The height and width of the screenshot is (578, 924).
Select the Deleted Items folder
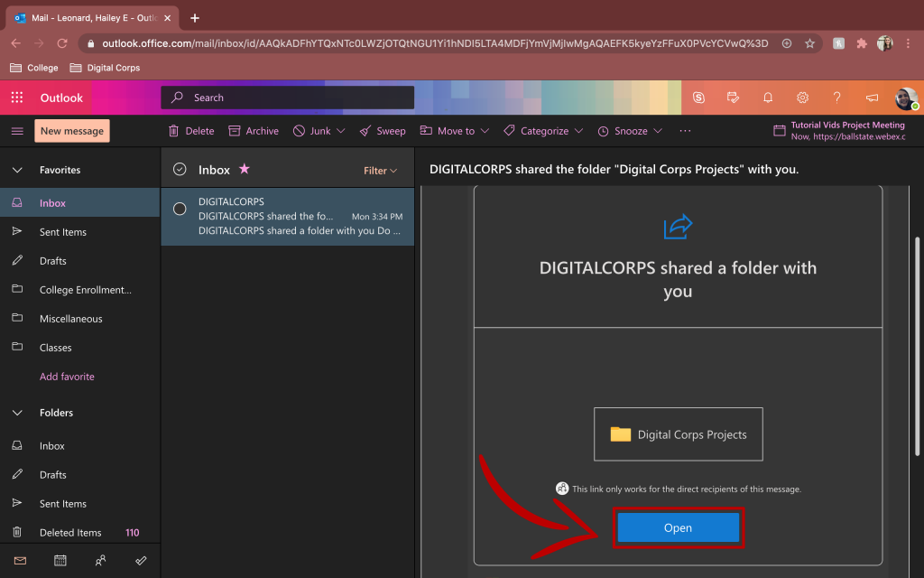pyautogui.click(x=70, y=533)
